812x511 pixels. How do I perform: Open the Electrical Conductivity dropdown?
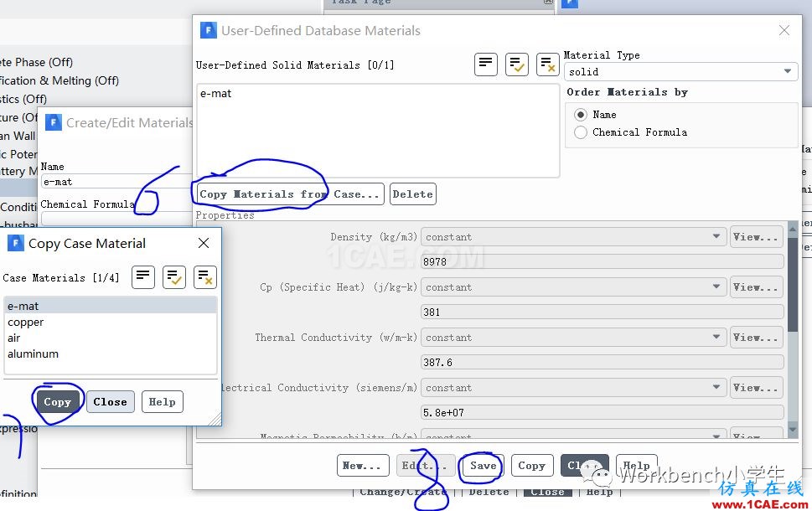click(573, 387)
